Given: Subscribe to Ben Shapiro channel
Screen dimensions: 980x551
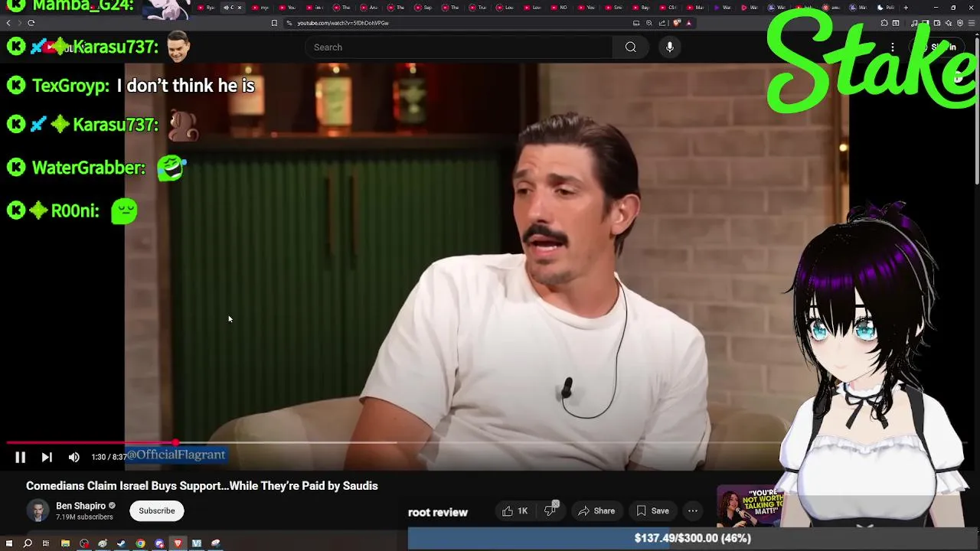Looking at the screenshot, I should point(157,510).
